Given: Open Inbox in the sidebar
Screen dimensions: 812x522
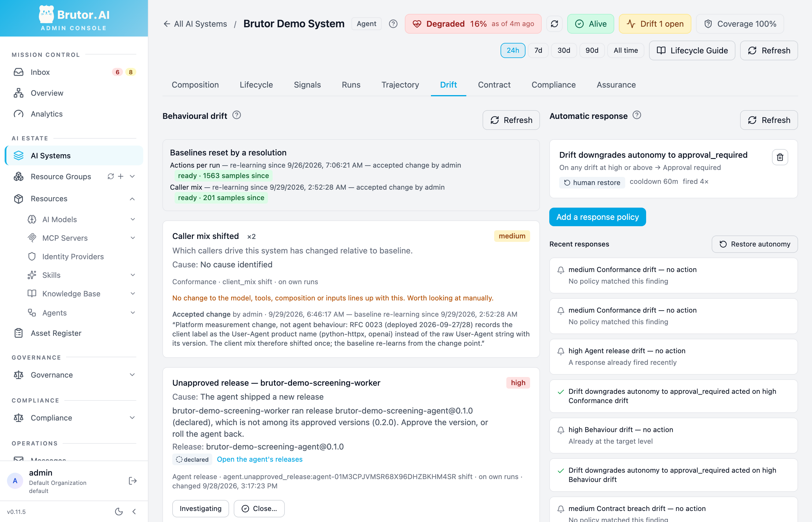Looking at the screenshot, I should click(74, 72).
